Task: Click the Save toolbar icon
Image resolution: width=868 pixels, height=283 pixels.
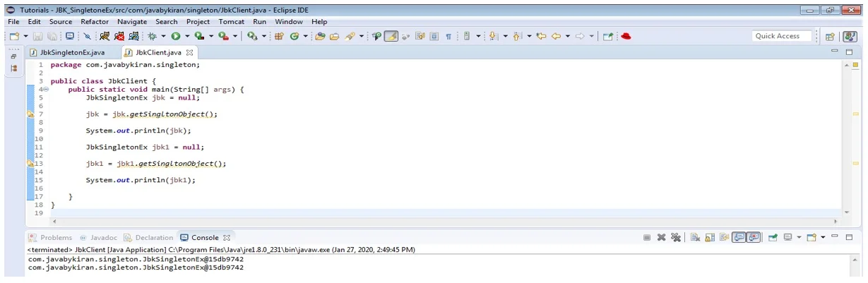Action: point(37,36)
